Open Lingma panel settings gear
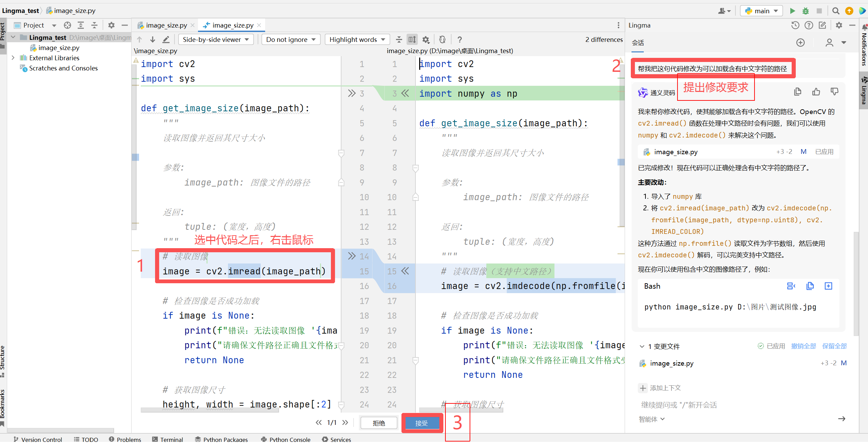Viewport: 868px width, 448px height. (839, 25)
